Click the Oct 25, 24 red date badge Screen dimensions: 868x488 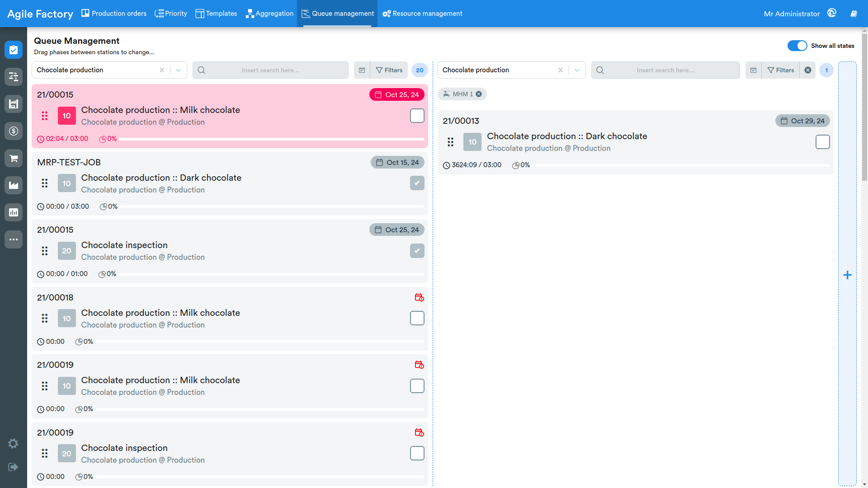[x=397, y=94]
